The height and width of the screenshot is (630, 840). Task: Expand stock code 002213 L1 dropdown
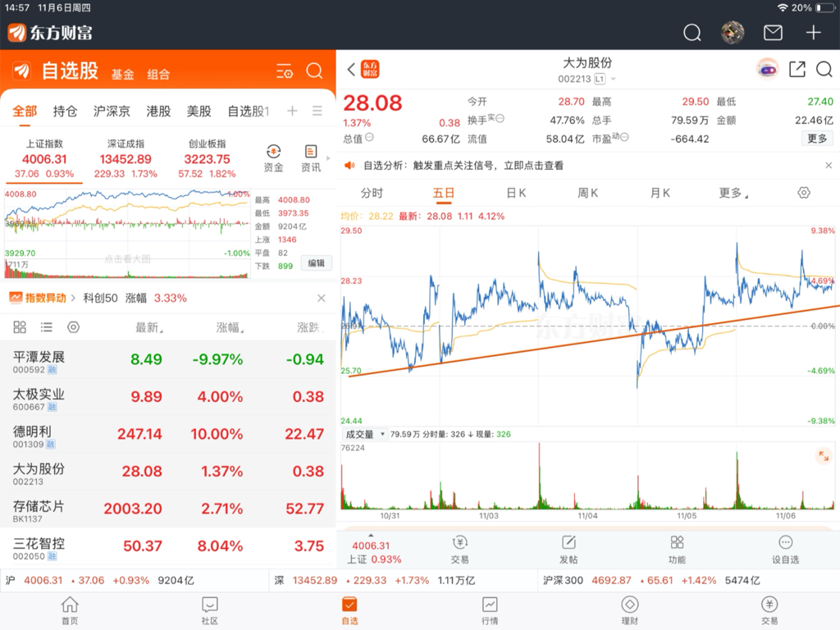(587, 79)
